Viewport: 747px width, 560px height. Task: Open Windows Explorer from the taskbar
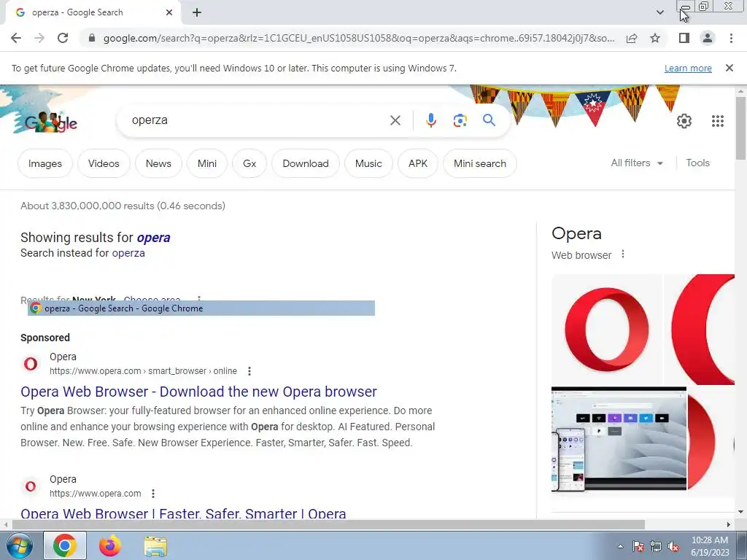155,545
